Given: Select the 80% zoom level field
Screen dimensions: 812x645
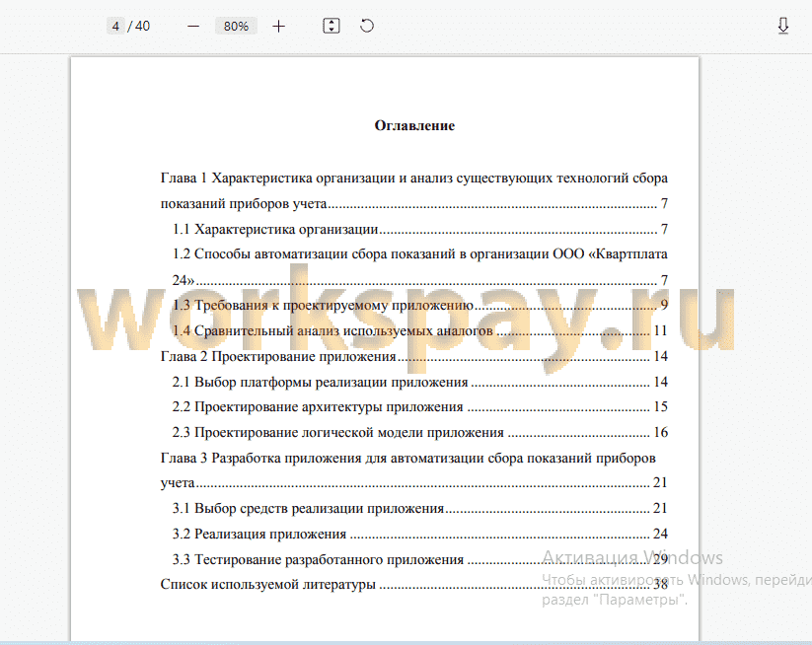Looking at the screenshot, I should [236, 26].
